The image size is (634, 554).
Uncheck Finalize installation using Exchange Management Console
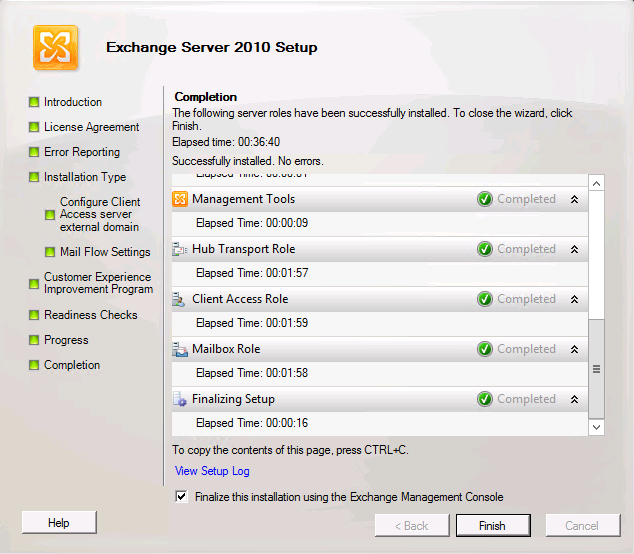click(182, 496)
